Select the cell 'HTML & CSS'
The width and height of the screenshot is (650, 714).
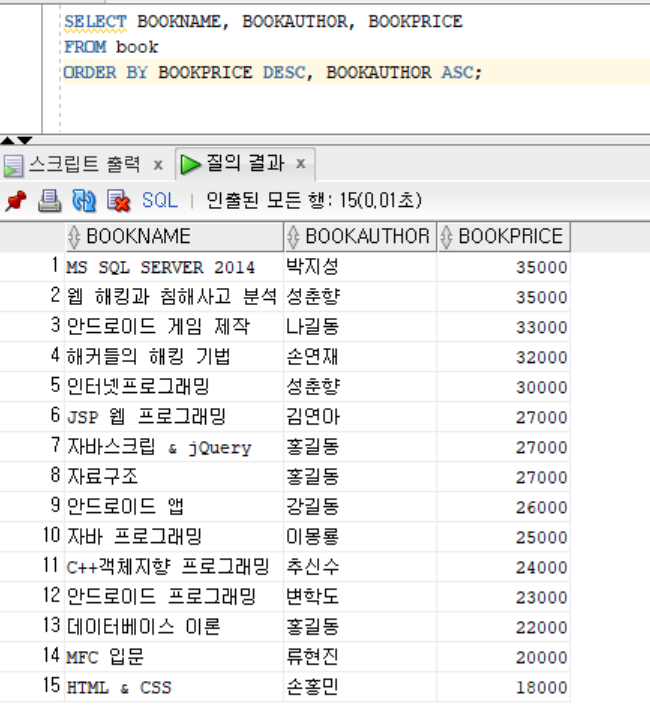pos(174,687)
